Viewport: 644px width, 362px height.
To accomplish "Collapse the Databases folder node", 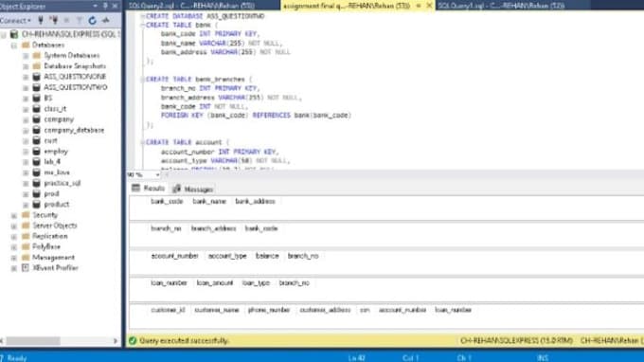I will point(14,45).
